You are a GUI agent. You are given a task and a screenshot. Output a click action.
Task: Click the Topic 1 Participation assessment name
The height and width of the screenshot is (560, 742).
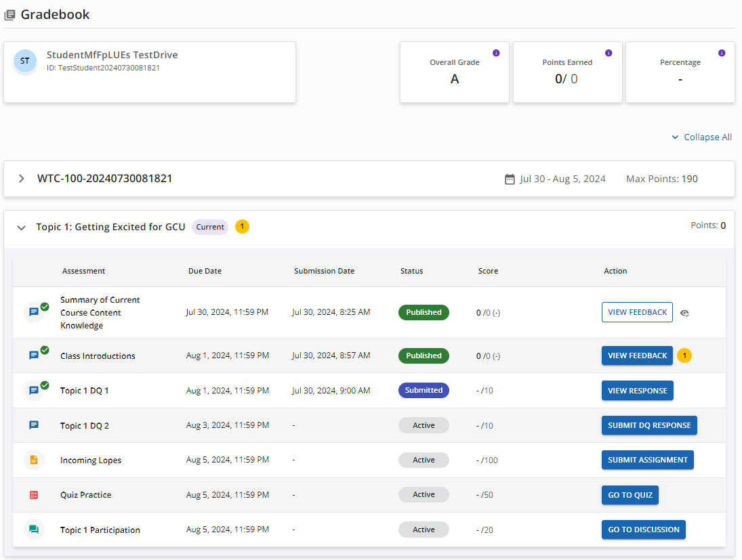(x=100, y=530)
